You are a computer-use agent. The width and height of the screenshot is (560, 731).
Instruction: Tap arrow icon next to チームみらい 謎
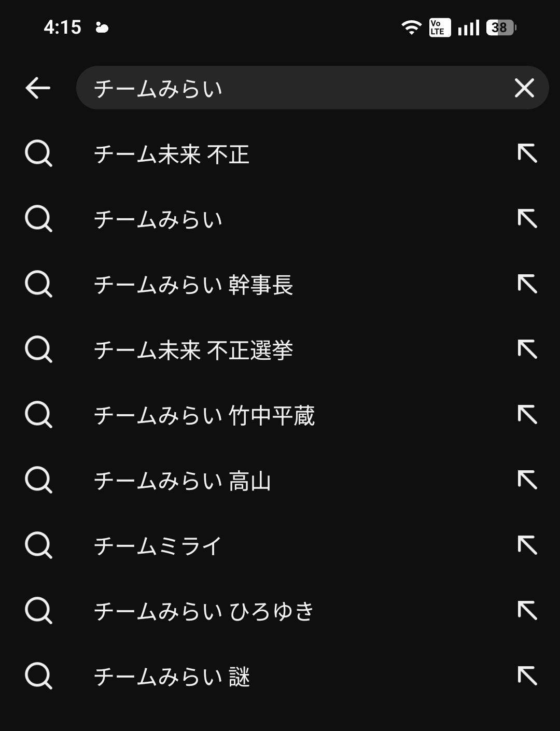coord(527,676)
